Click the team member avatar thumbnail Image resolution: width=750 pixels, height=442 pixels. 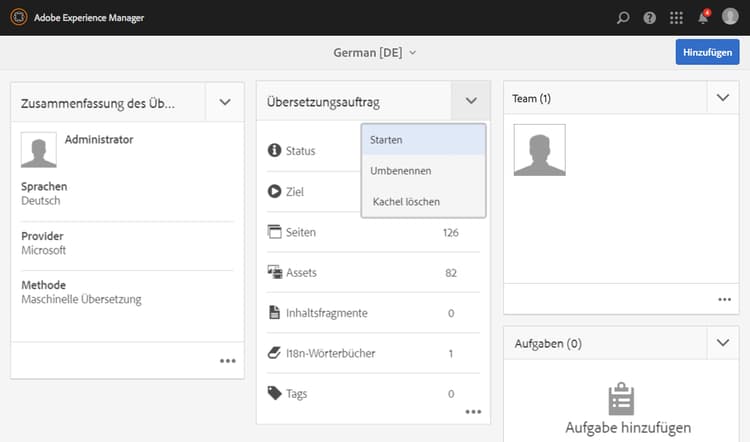point(540,150)
